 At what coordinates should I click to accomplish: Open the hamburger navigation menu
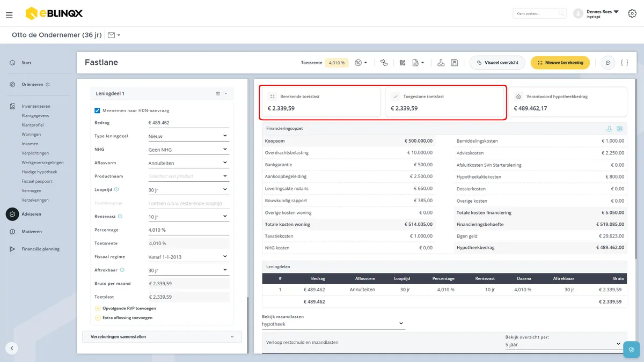tap(9, 15)
